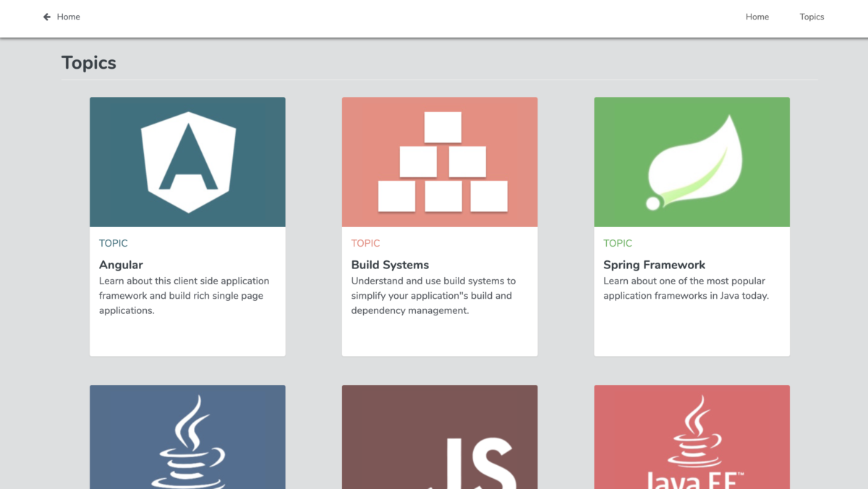Click the TOPIC label on Build Systems card

tap(365, 243)
